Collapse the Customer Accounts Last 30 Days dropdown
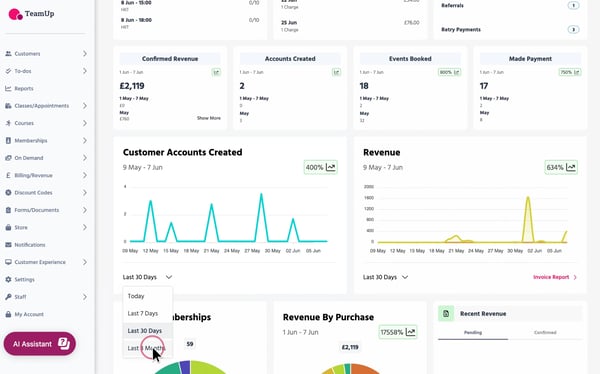The image size is (600, 374). coord(147,277)
